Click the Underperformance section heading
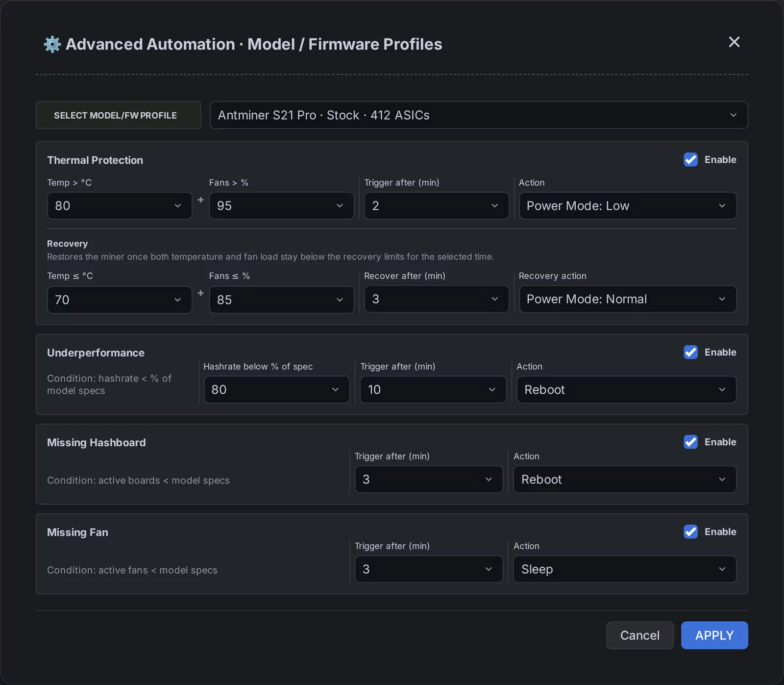 (x=96, y=353)
